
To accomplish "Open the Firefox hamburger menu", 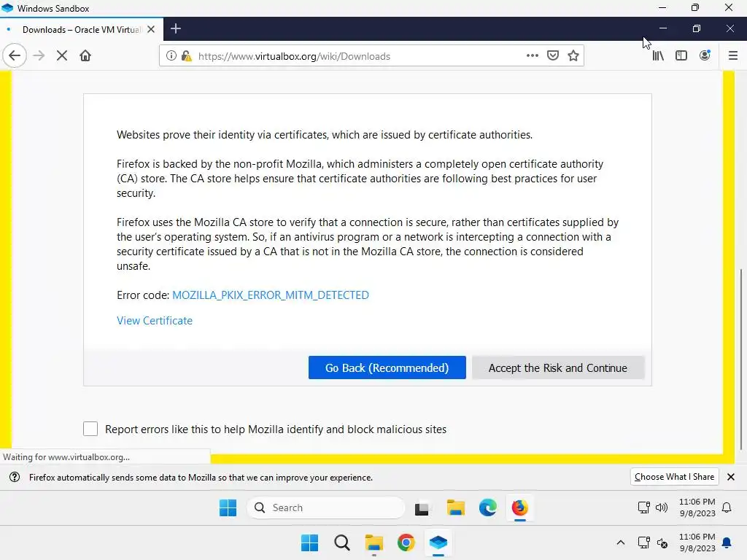I will (732, 55).
